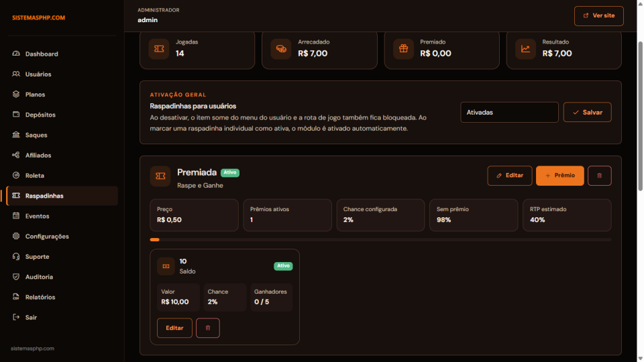Click the Chance configurada 2% card
Image resolution: width=644 pixels, height=362 pixels.
pyautogui.click(x=381, y=215)
